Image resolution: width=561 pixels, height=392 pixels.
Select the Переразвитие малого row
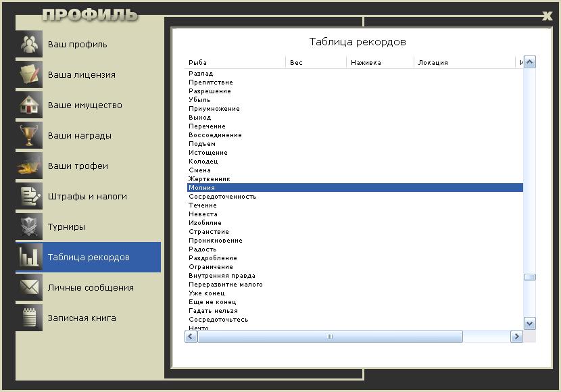[355, 285]
